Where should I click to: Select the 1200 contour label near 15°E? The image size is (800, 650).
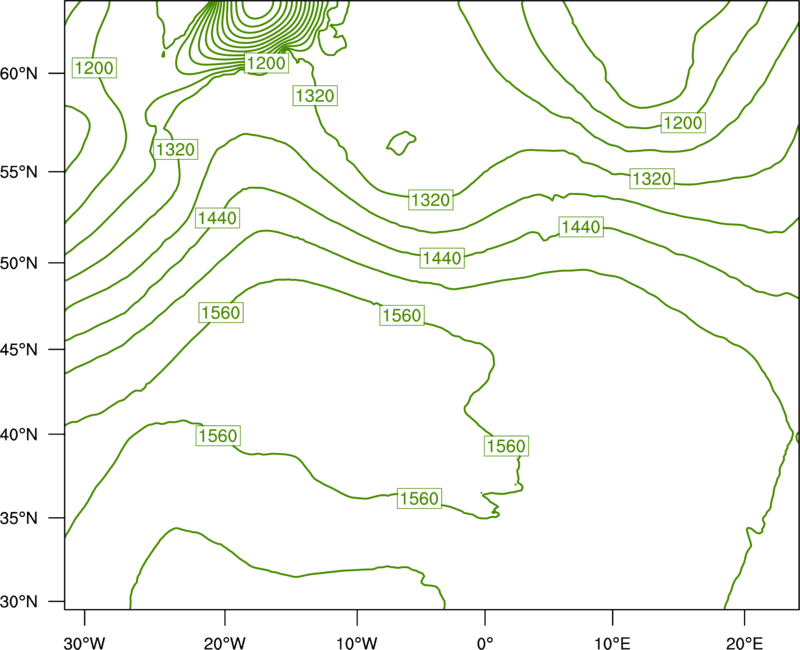pyautogui.click(x=683, y=123)
